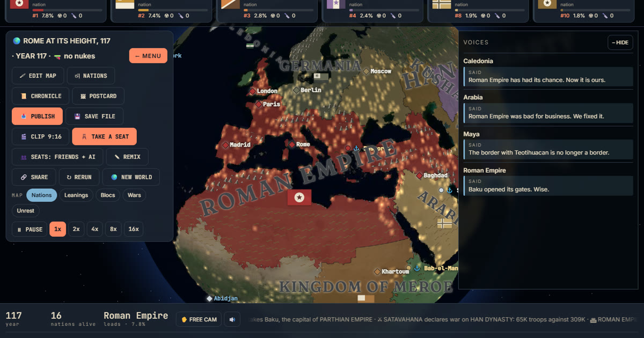The height and width of the screenshot is (338, 644).
Task: Pause the simulation
Action: click(30, 229)
